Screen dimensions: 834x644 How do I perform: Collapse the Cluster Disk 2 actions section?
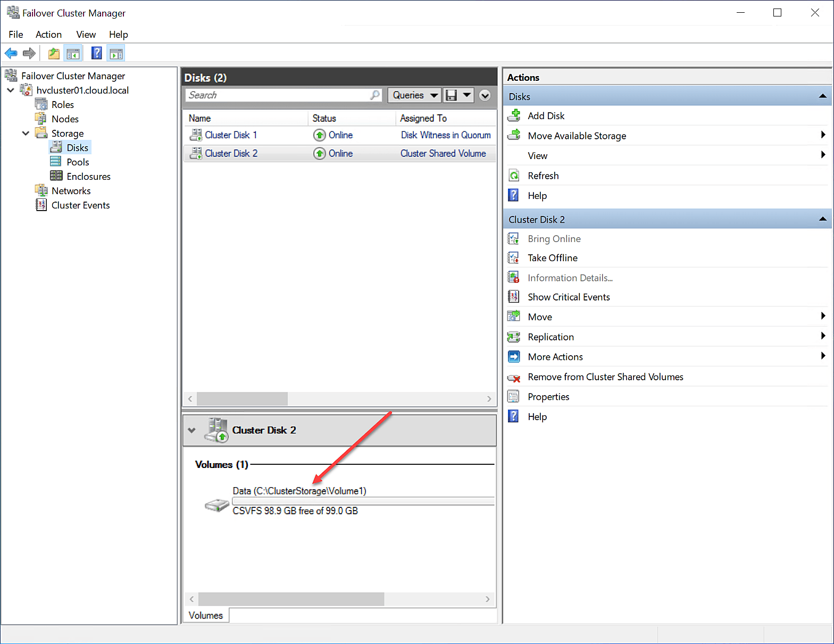(822, 219)
